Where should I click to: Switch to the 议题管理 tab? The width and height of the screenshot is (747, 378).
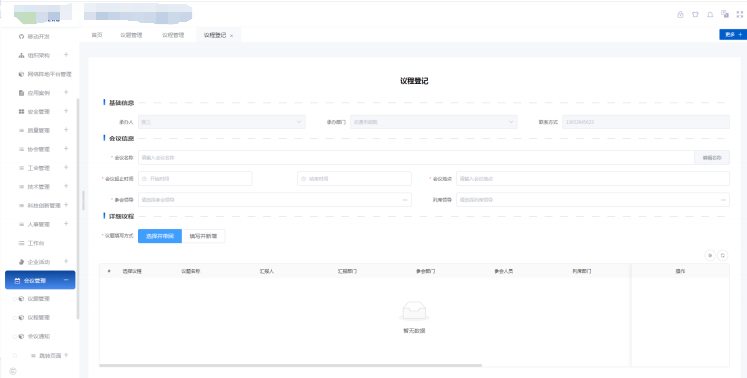pyautogui.click(x=131, y=35)
